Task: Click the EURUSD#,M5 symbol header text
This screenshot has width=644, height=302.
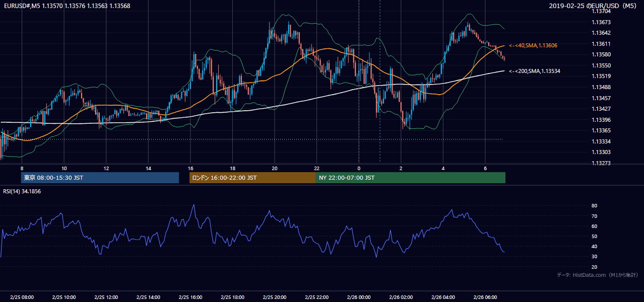Action: pos(22,6)
